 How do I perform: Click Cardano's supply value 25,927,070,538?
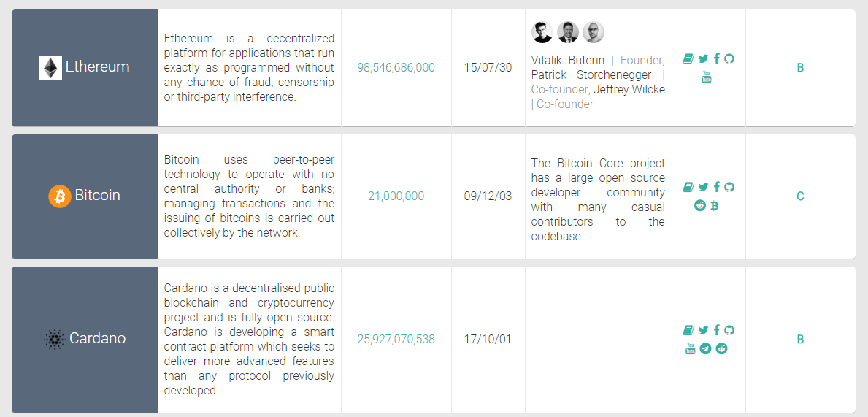[x=396, y=339]
